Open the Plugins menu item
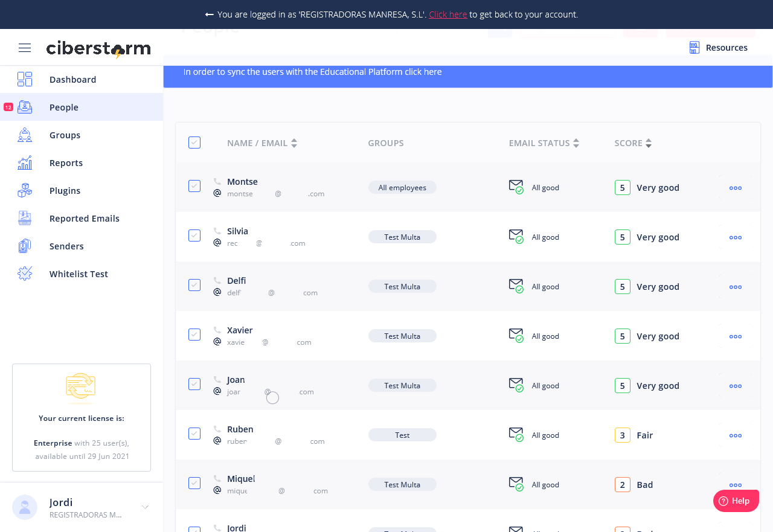 point(82,190)
